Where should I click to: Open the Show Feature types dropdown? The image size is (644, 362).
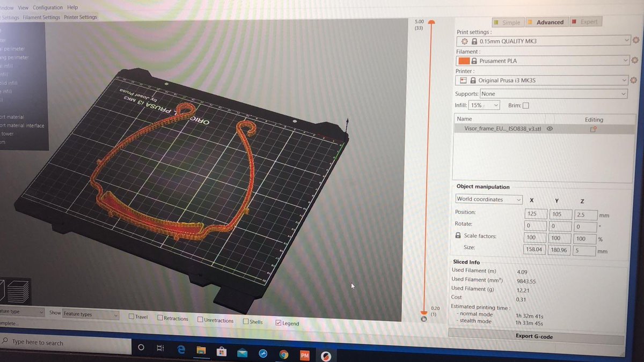(x=90, y=314)
